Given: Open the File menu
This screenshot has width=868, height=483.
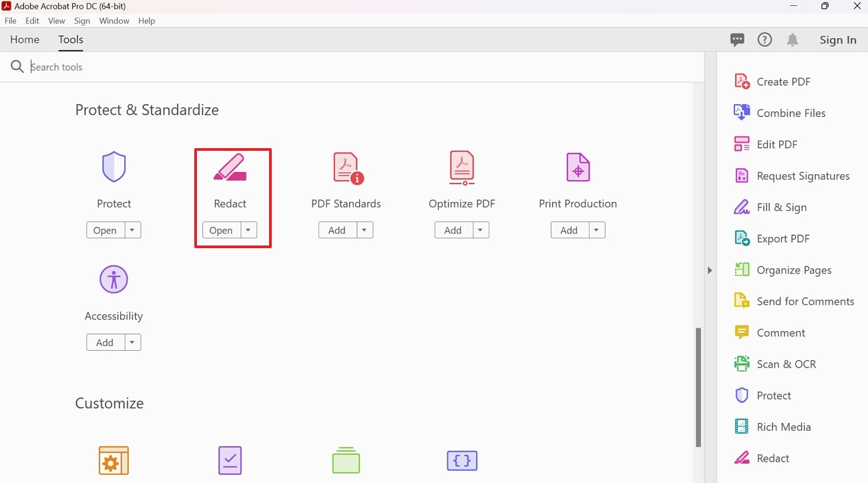Looking at the screenshot, I should point(11,21).
